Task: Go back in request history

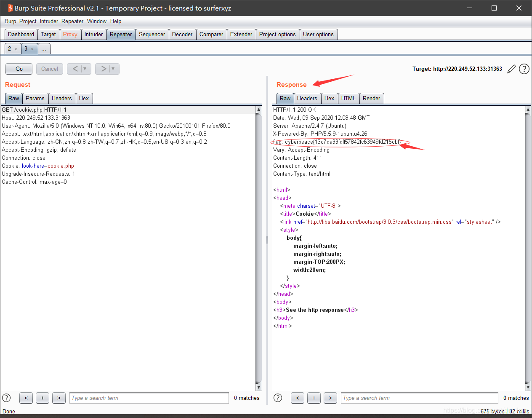Action: [75, 69]
